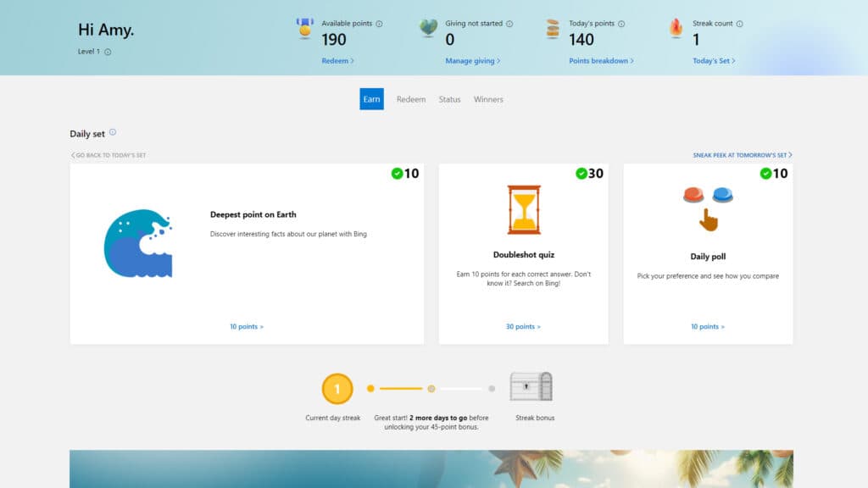Click the ocean wave illustration
The width and height of the screenshot is (868, 488).
pyautogui.click(x=138, y=243)
